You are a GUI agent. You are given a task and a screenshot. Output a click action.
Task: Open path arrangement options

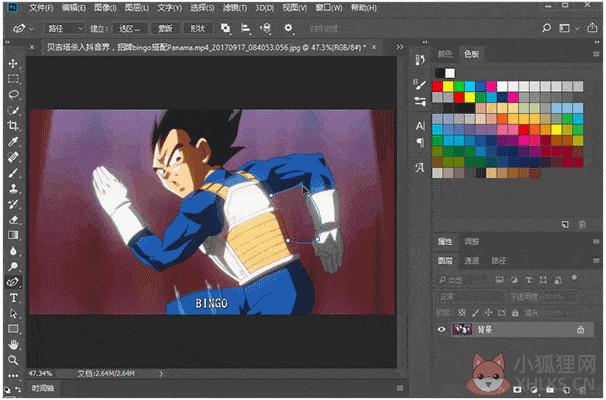(266, 28)
